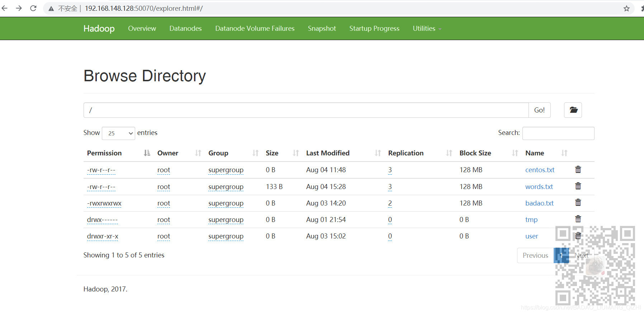Delete the tmp directory via trash icon
The width and height of the screenshot is (644, 314).
click(x=578, y=219)
